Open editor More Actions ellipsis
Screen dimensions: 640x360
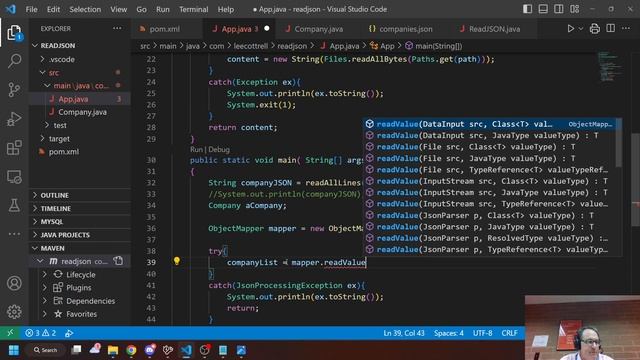coord(626,28)
